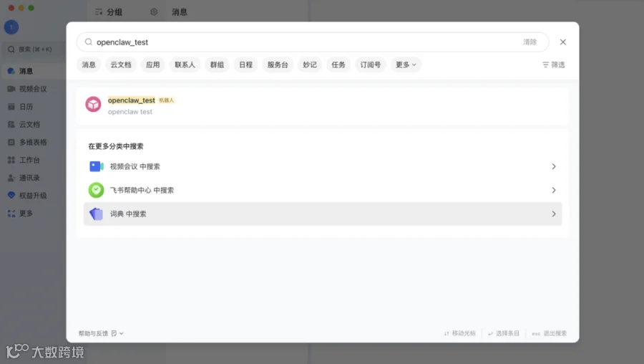
Task: Click the settings gear icon in header
Action: (x=154, y=12)
